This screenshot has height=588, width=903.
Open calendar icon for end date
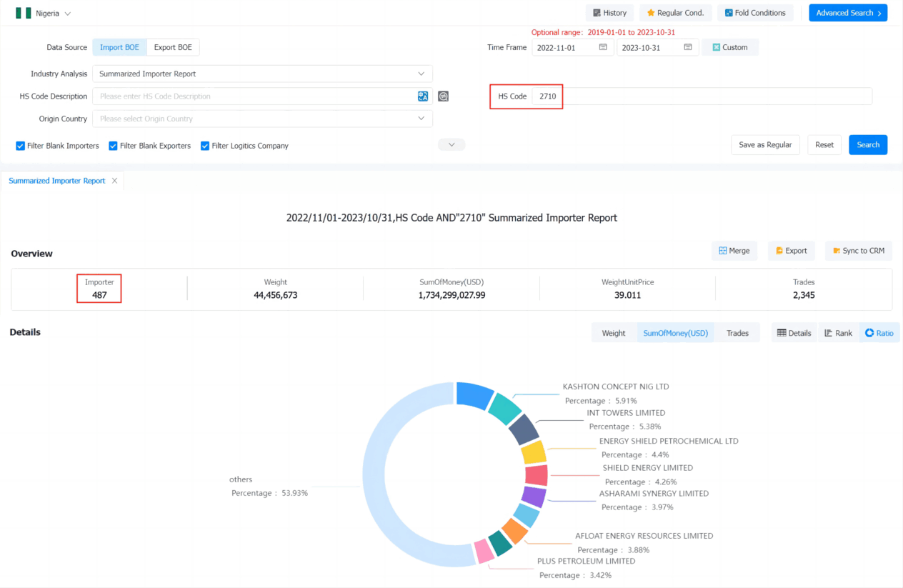(x=688, y=47)
